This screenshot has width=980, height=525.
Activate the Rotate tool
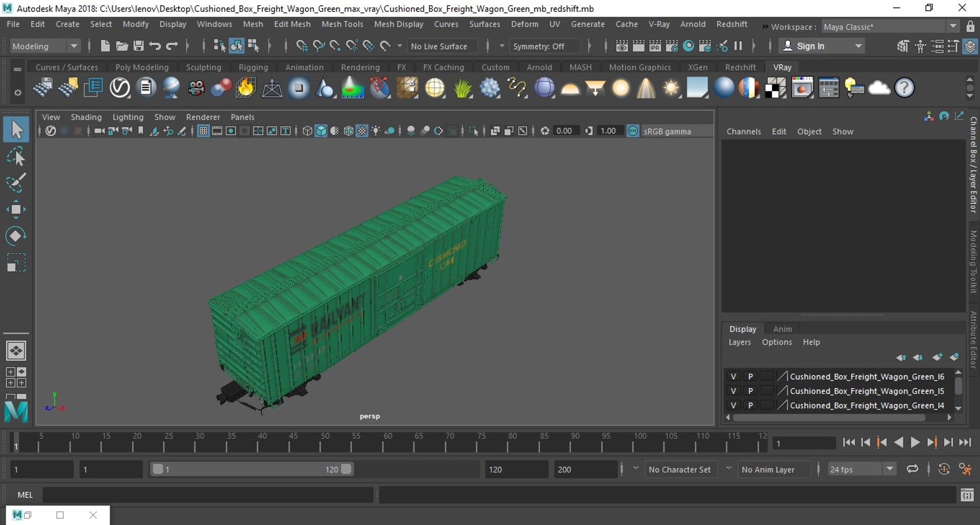click(16, 236)
